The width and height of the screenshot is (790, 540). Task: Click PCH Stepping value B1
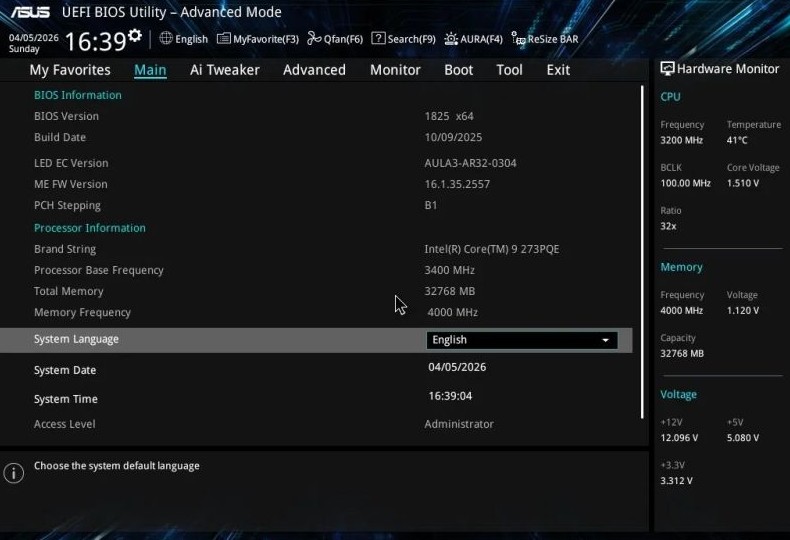click(x=431, y=206)
